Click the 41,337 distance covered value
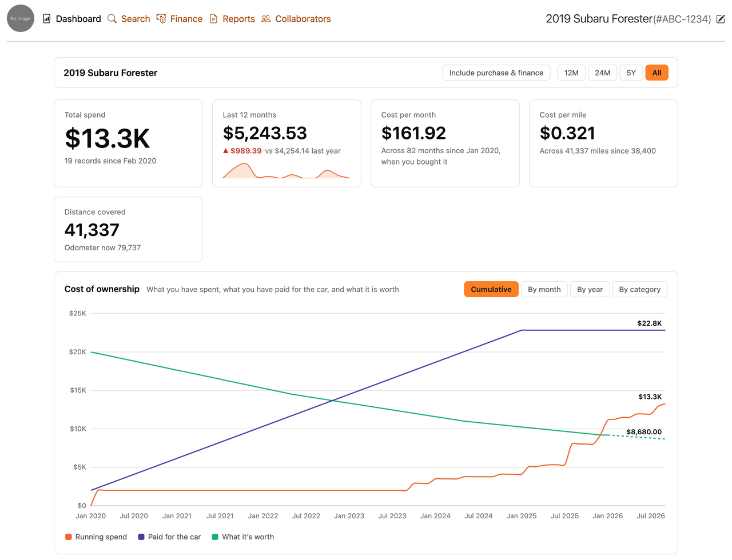732x560 pixels. pos(91,230)
